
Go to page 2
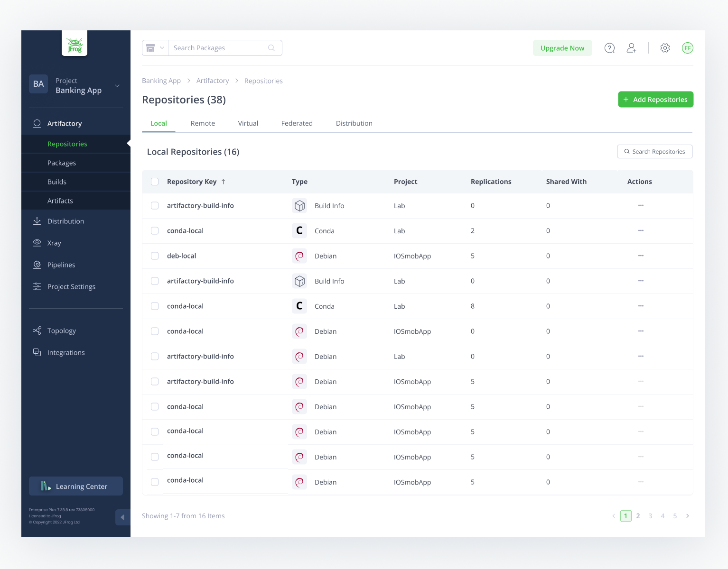[638, 516]
